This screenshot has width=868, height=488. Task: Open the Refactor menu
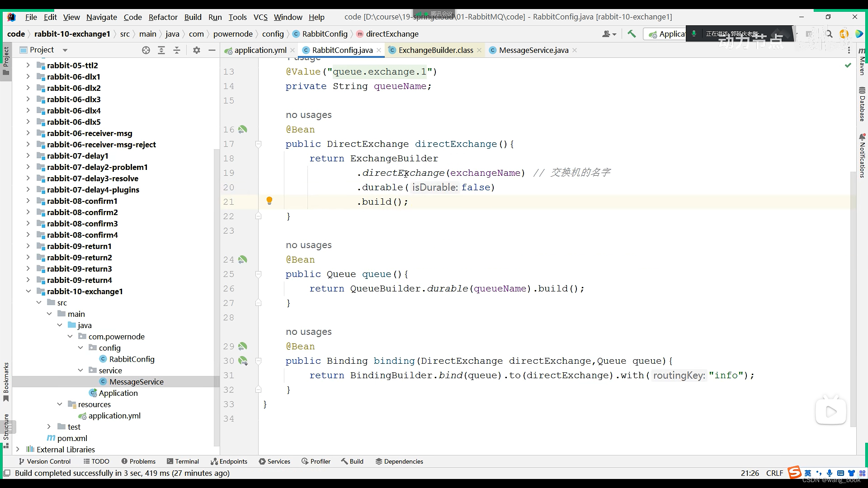(163, 17)
